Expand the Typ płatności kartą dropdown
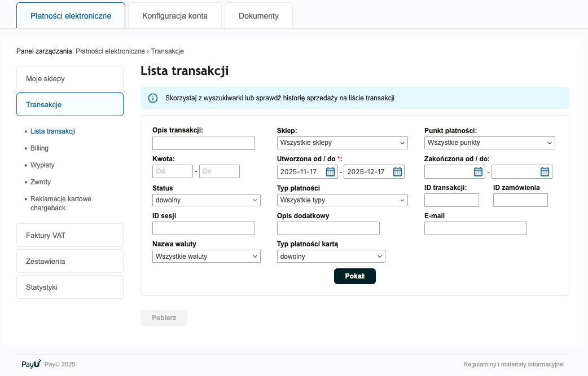This screenshot has height=376, width=588. point(331,256)
